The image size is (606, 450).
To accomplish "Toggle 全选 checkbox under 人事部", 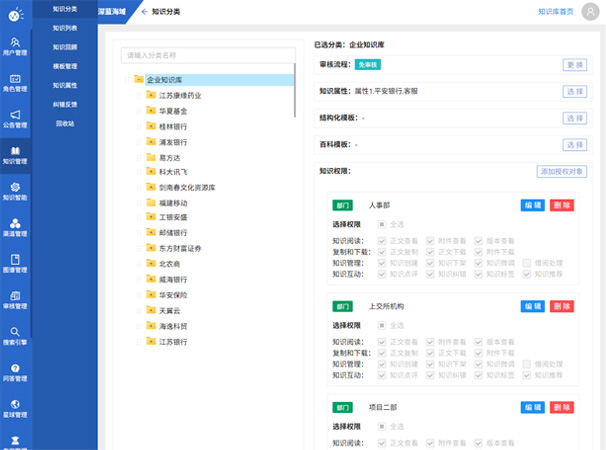I will pos(382,224).
